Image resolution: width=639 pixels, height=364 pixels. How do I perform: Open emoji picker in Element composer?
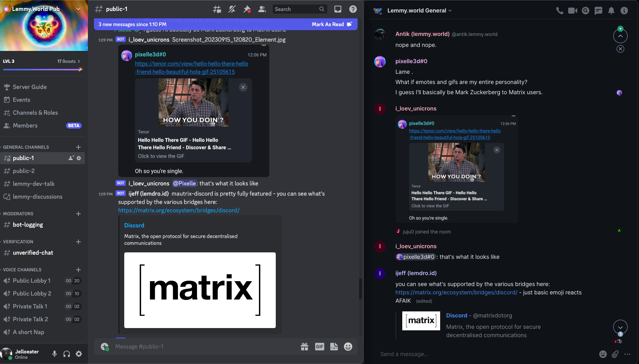tap(603, 354)
